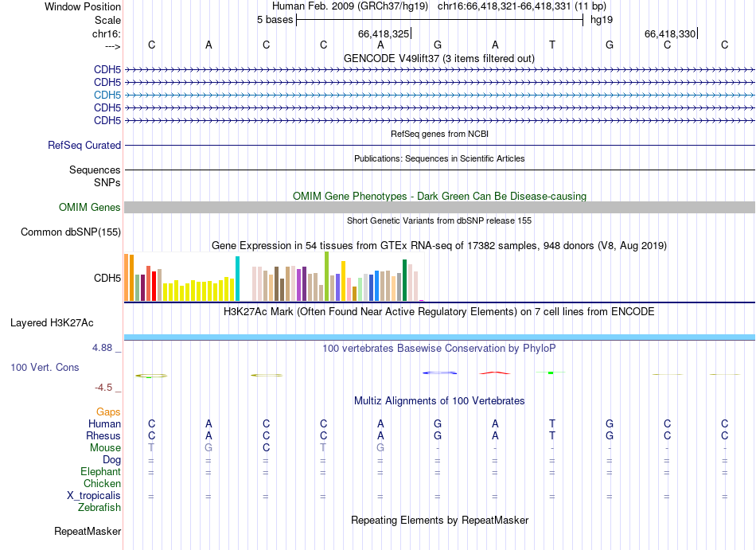The width and height of the screenshot is (756, 550).
Task: Click the Gaps label in Multiz track
Action: pyautogui.click(x=108, y=412)
